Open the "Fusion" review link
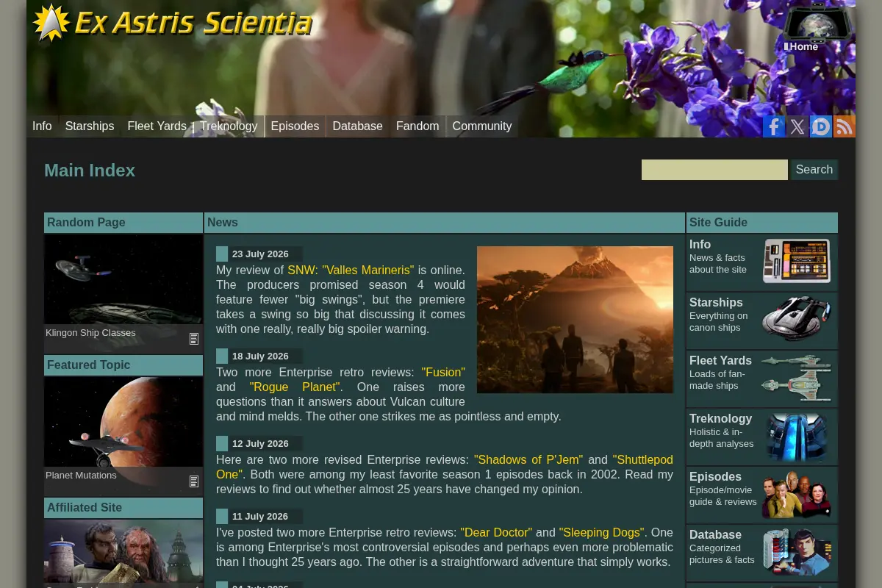 pos(443,373)
